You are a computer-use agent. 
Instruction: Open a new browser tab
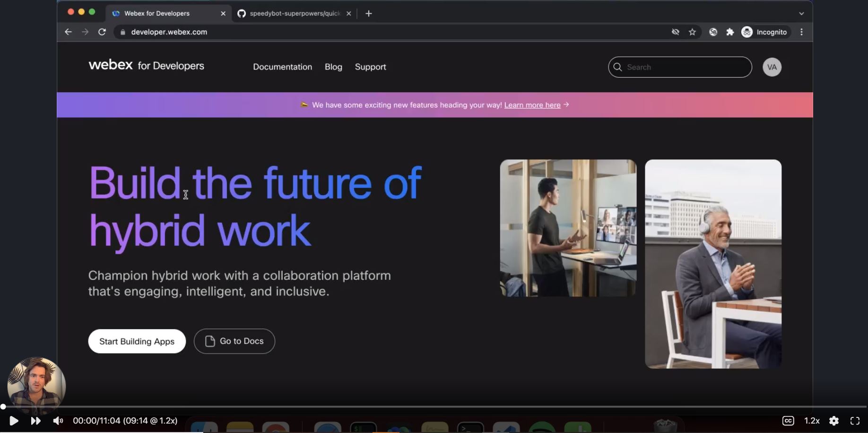369,13
